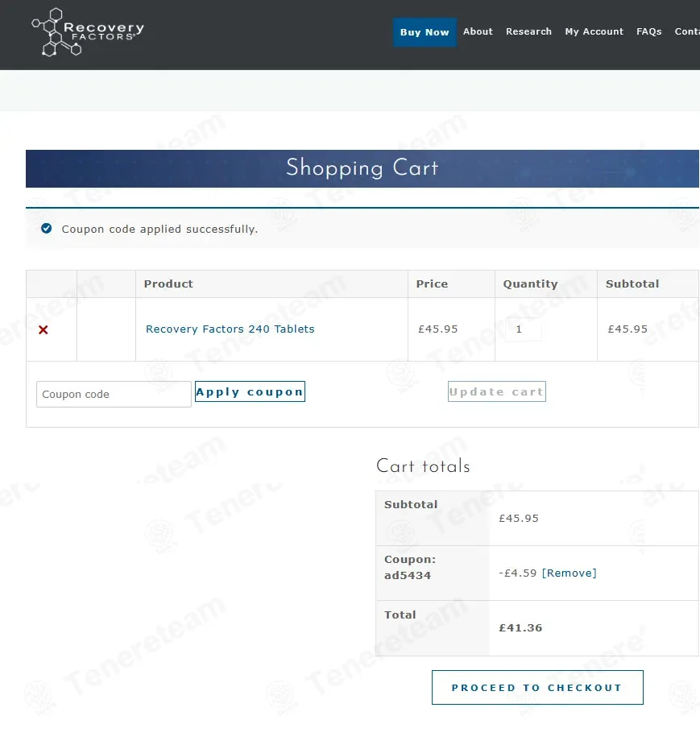Open the Contact menu item
The width and height of the screenshot is (700, 745).
pos(687,31)
